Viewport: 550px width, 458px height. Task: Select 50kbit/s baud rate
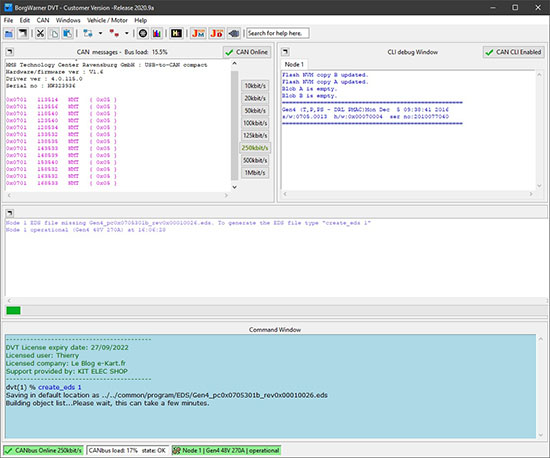[x=255, y=110]
